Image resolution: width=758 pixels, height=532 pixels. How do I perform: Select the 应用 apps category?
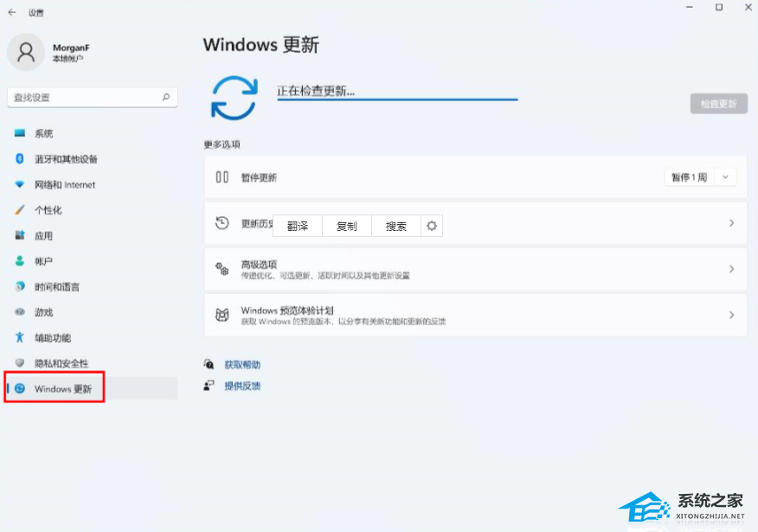(92, 236)
